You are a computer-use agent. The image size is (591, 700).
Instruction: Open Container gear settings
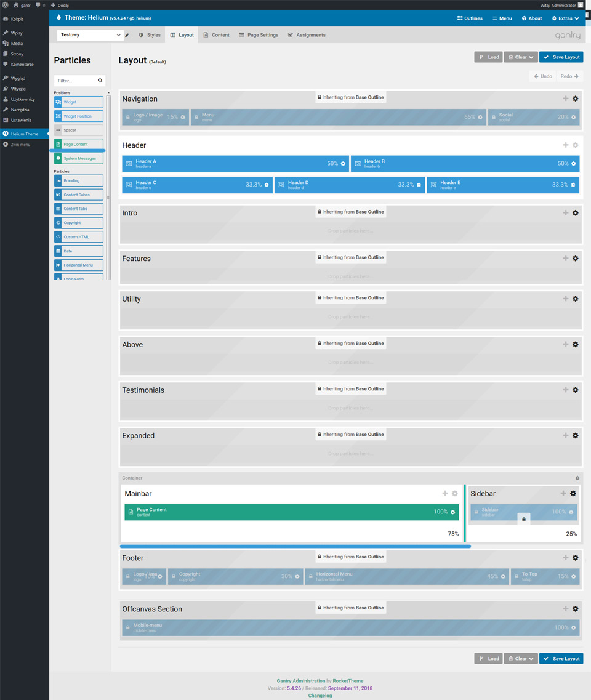tap(577, 478)
